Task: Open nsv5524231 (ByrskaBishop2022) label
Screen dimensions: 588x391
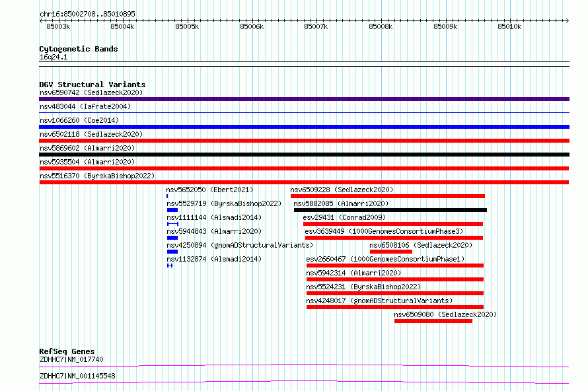Action: [x=363, y=287]
